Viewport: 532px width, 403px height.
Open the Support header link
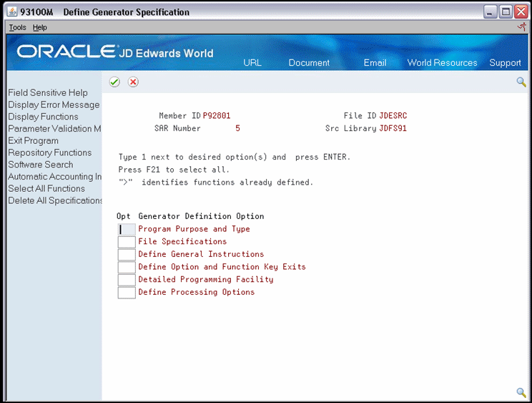coord(505,63)
